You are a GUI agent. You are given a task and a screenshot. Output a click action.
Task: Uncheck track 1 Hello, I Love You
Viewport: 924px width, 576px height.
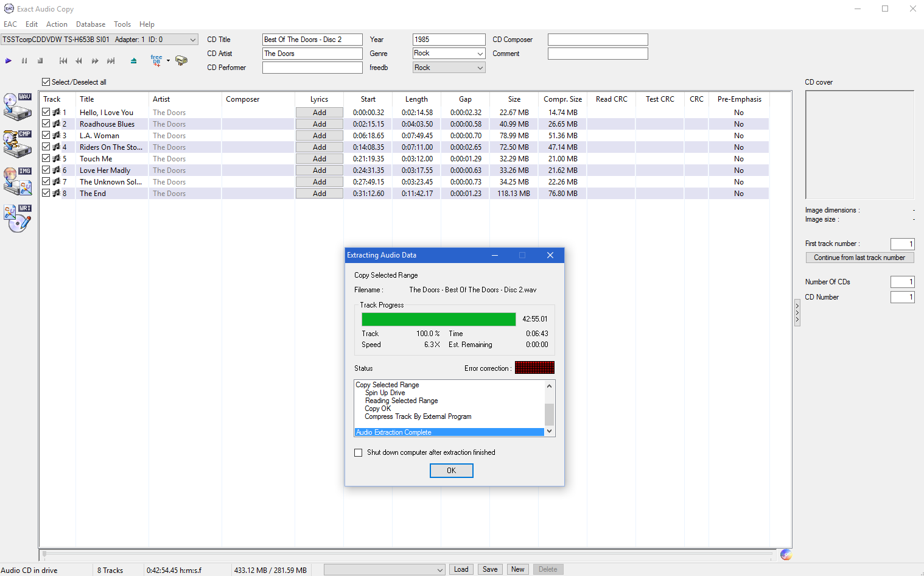click(x=46, y=112)
